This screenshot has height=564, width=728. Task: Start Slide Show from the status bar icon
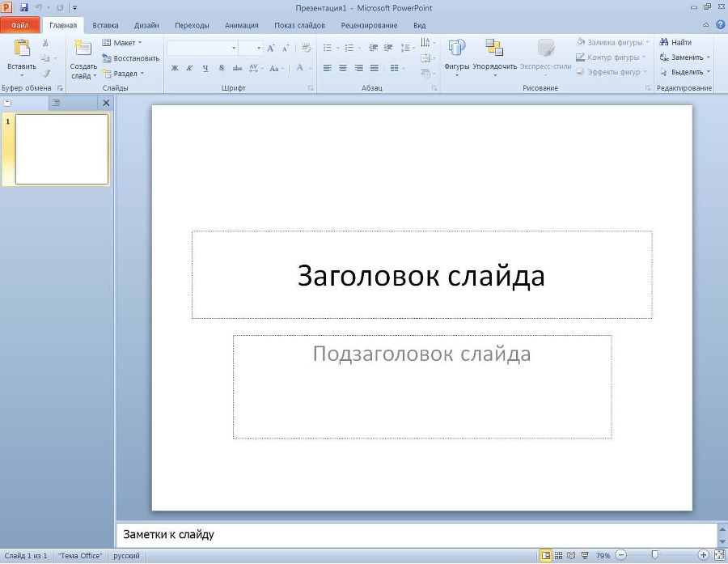585,556
